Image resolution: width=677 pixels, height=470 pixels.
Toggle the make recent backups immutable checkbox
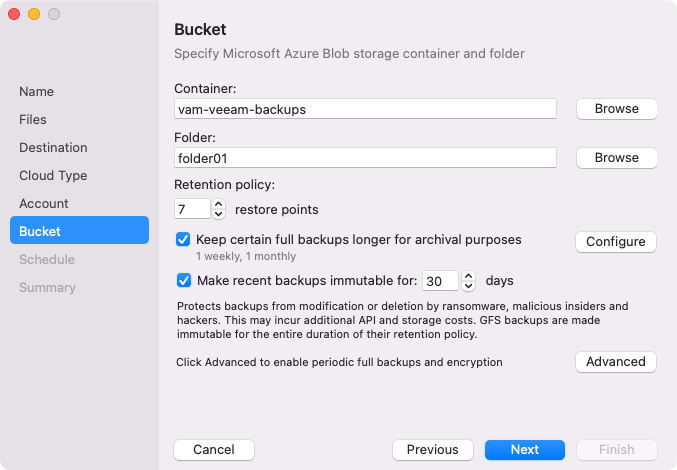tap(183, 281)
